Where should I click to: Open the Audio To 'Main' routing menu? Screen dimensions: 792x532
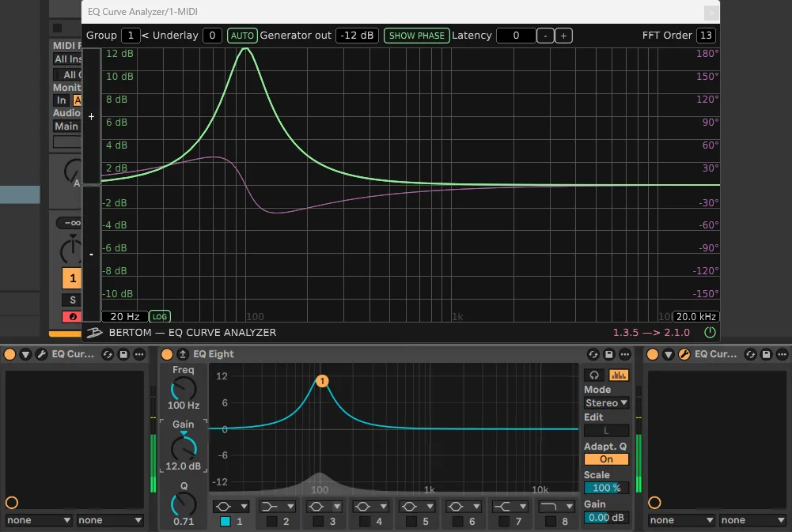pyautogui.click(x=66, y=126)
